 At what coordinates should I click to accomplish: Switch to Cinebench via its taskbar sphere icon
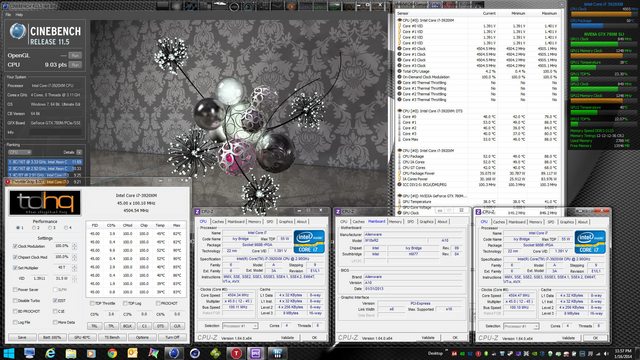pos(174,353)
